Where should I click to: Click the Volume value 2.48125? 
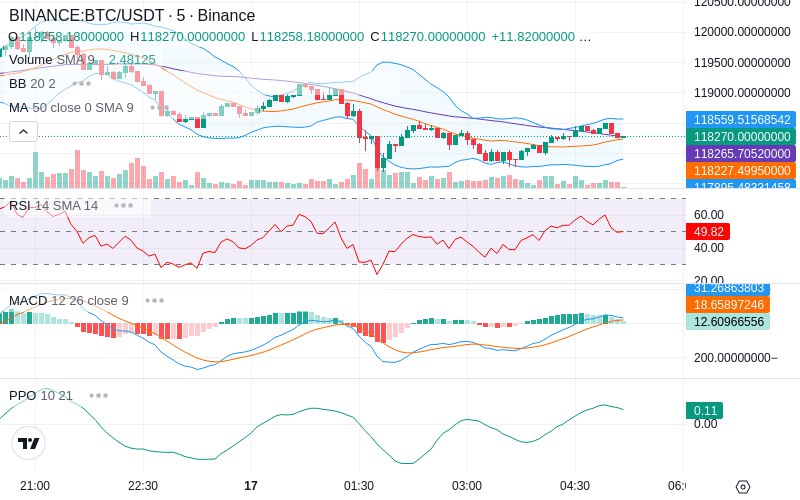point(132,60)
